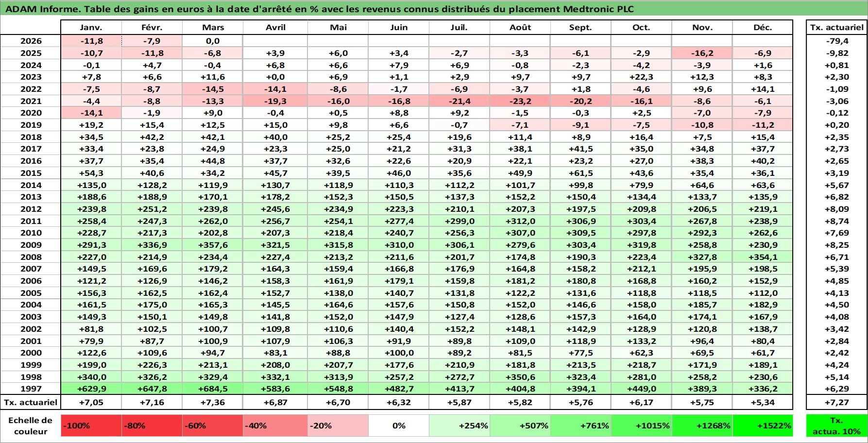Image resolution: width=868 pixels, height=443 pixels.
Task: Click the 2020 year row label
Action: (31, 113)
